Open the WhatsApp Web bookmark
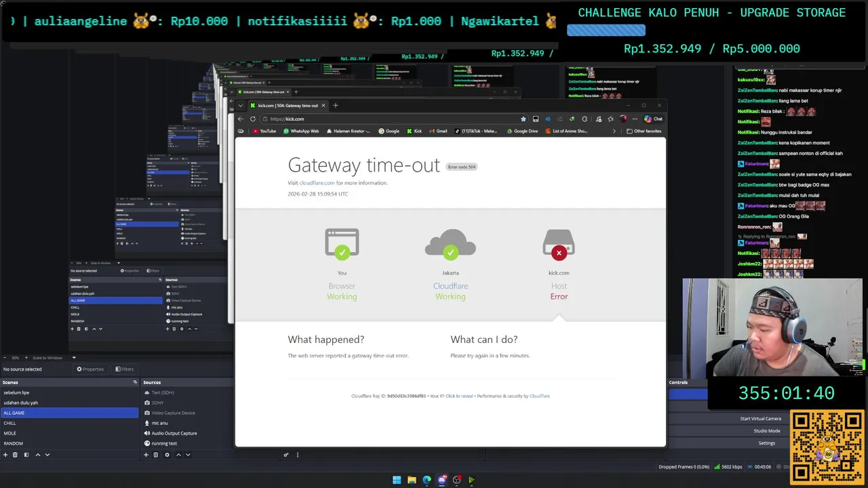The image size is (868, 488). [301, 131]
